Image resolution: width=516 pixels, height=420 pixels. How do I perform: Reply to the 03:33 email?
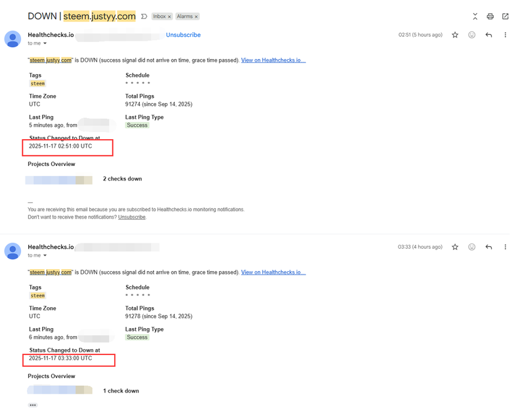(488, 247)
